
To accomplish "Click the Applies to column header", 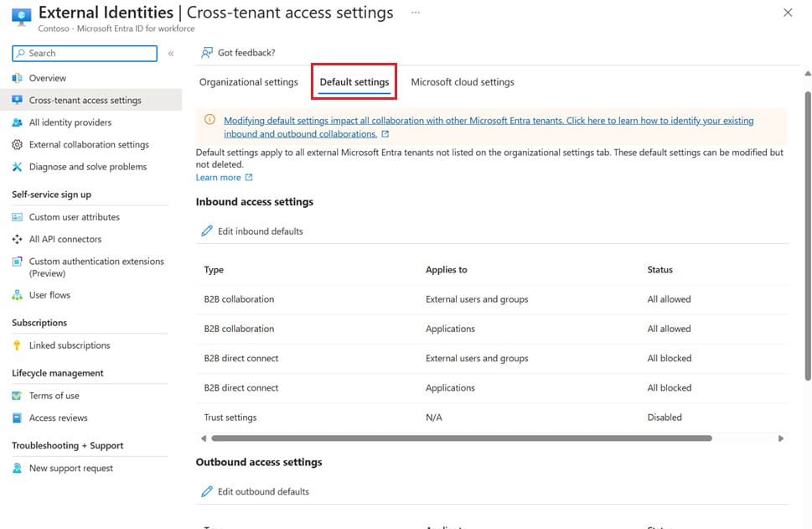I will point(447,269).
